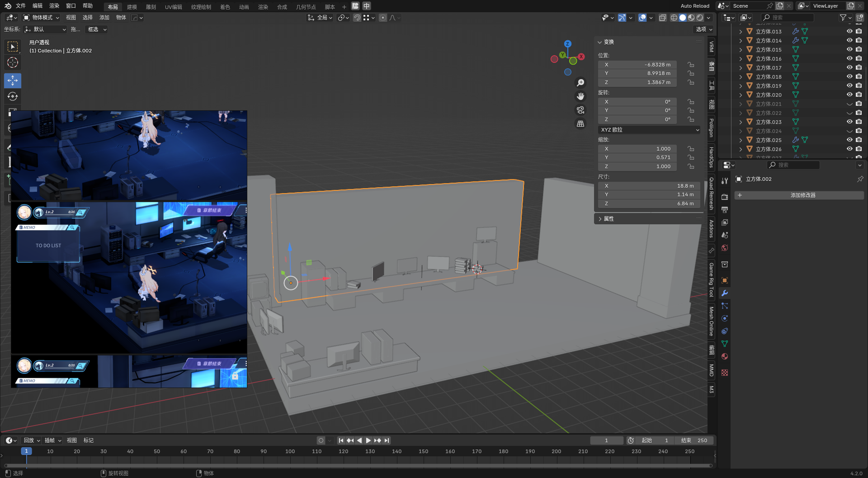Hide 立方体.015 using its eye icon

(x=849, y=49)
